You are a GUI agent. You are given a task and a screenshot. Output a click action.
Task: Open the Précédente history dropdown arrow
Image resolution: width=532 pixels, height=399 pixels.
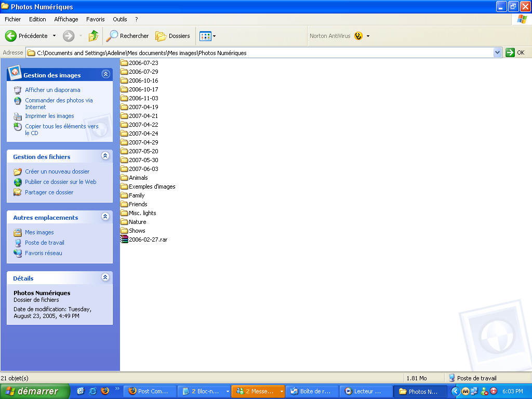pos(54,36)
